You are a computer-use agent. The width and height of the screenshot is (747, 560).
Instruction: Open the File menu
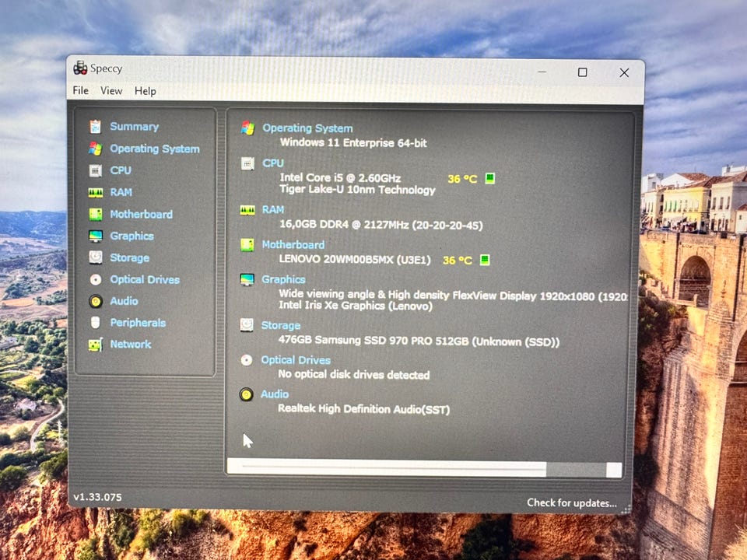pyautogui.click(x=80, y=90)
